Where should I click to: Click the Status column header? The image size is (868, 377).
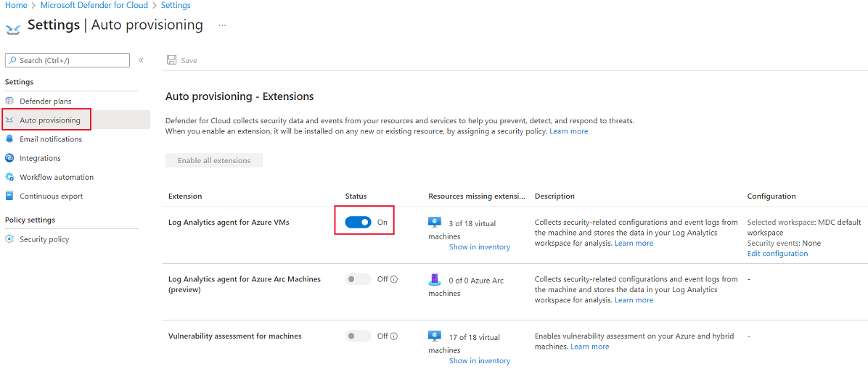(x=356, y=196)
